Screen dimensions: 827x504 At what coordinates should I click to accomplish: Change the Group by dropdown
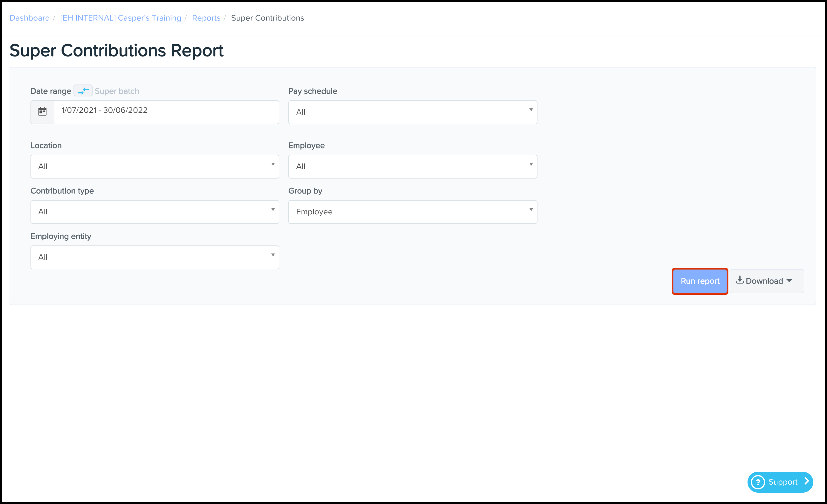[412, 212]
